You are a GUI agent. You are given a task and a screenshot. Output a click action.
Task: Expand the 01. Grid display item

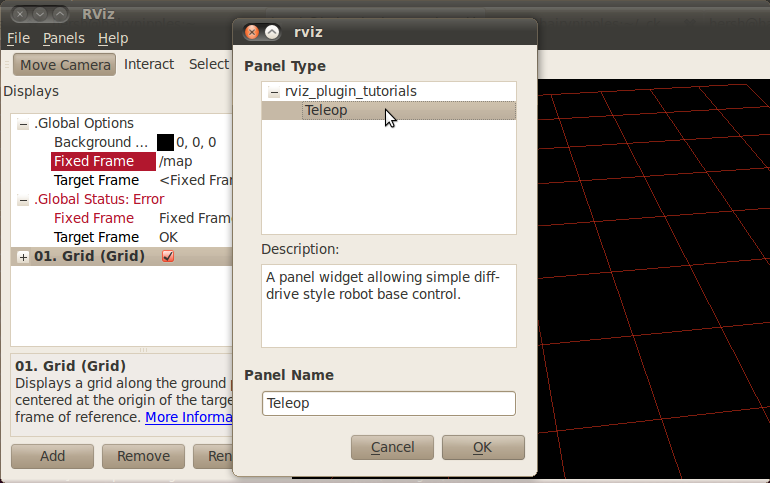(23, 257)
